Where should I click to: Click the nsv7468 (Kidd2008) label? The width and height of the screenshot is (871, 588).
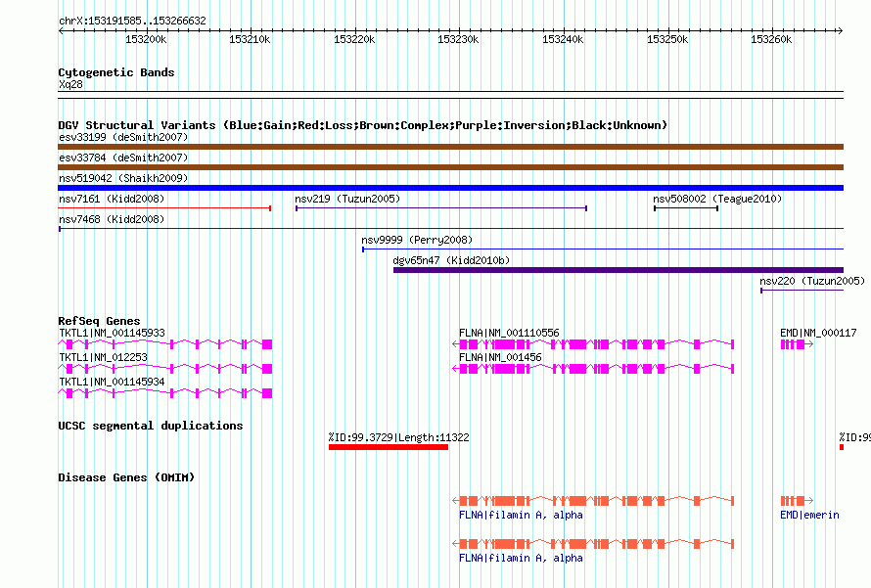[112, 219]
